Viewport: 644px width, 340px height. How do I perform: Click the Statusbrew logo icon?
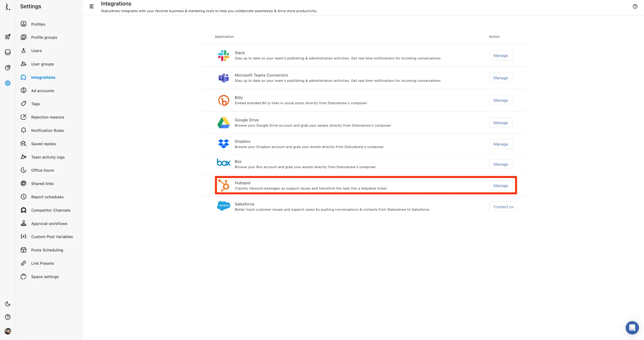(x=8, y=7)
